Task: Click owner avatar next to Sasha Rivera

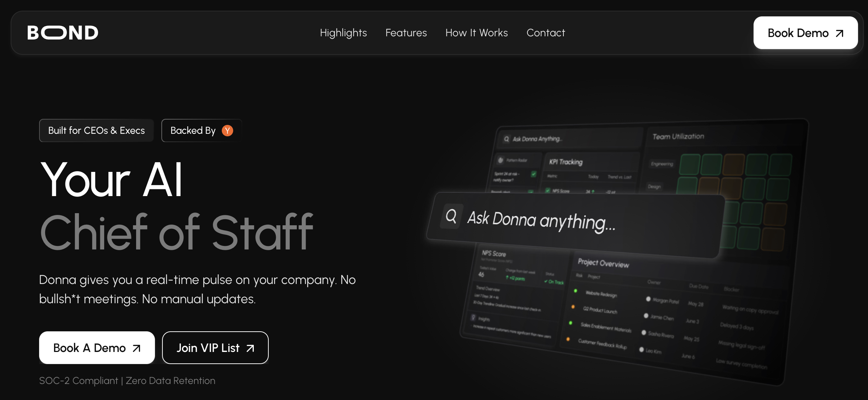Action: (x=644, y=332)
